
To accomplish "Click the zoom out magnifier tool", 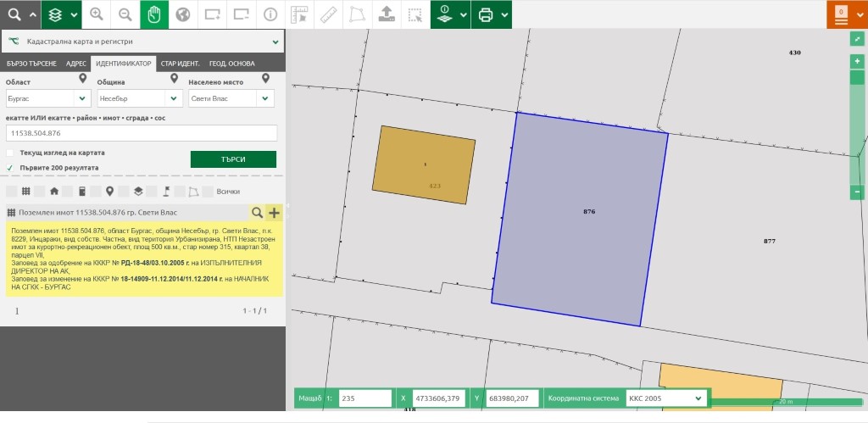I will pyautogui.click(x=125, y=14).
